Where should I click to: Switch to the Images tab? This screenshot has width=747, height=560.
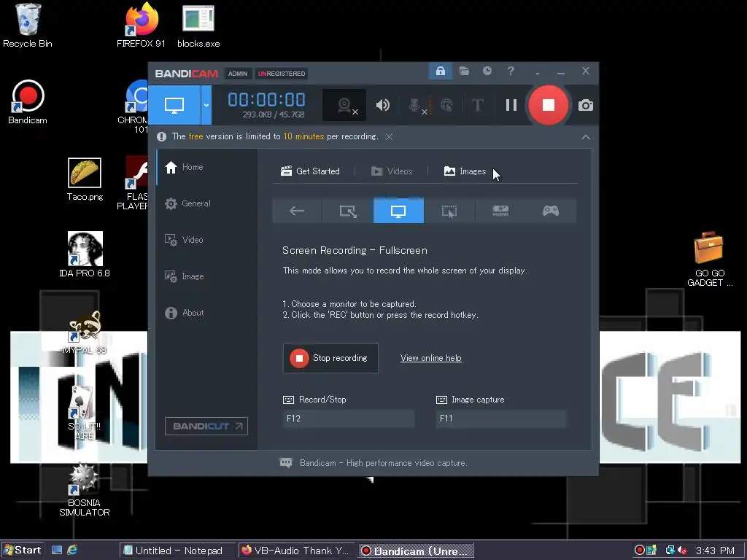(x=465, y=171)
